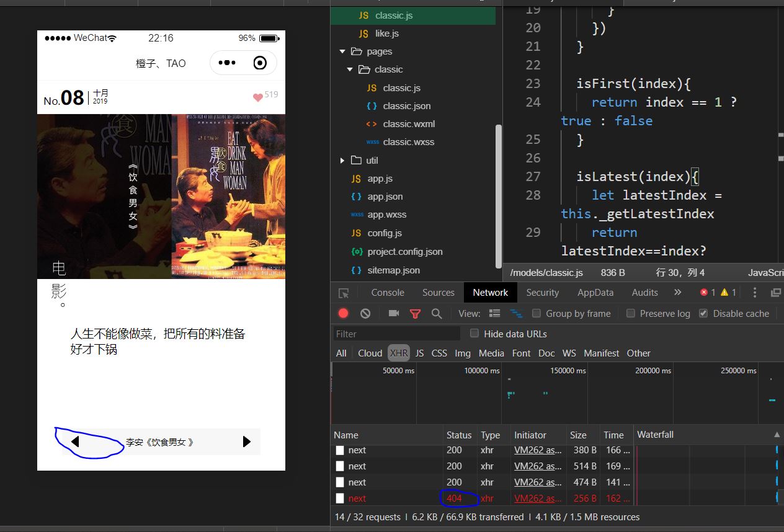
Task: Open classic.js under the pages classic folder
Action: point(402,87)
